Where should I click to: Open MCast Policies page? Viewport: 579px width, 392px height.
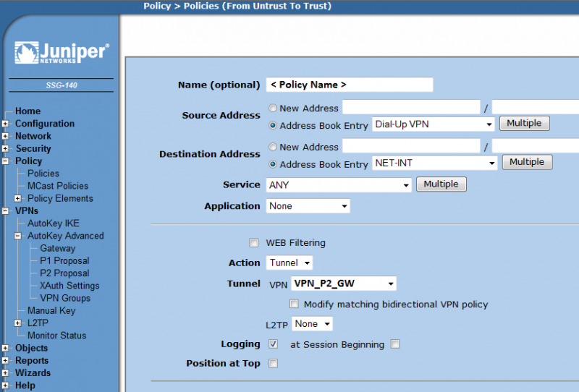tap(58, 186)
